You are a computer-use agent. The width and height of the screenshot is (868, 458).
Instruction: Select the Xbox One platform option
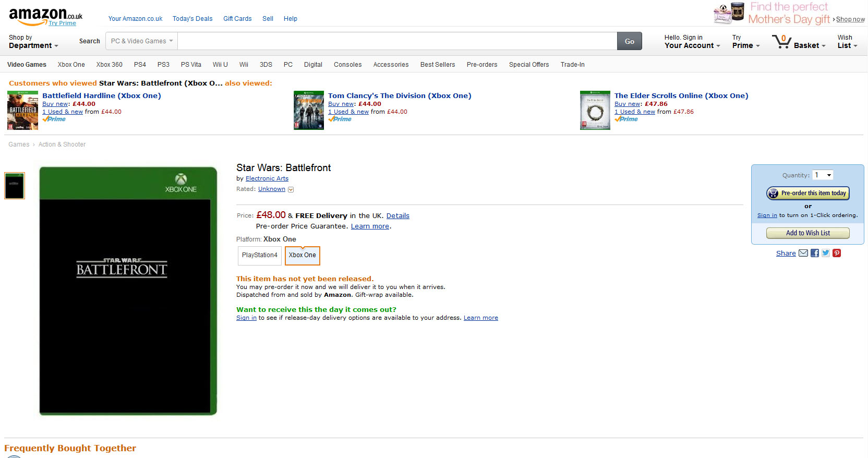pyautogui.click(x=303, y=256)
